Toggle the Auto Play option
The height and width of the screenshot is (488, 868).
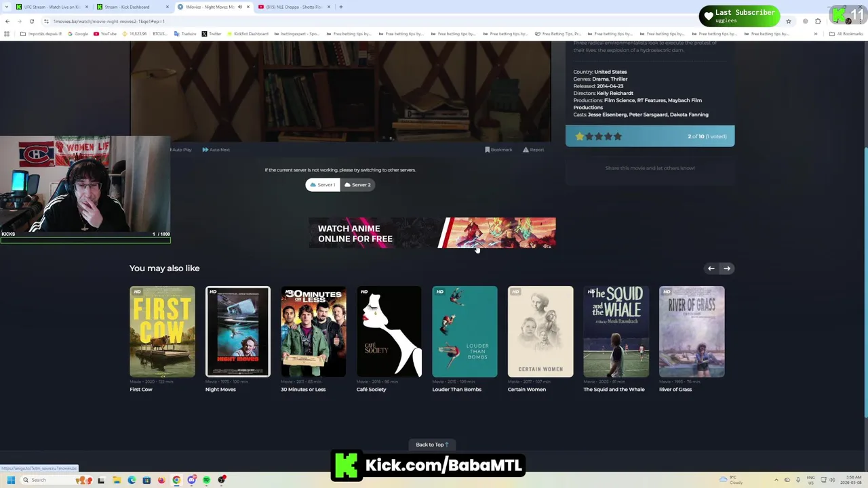pyautogui.click(x=180, y=150)
